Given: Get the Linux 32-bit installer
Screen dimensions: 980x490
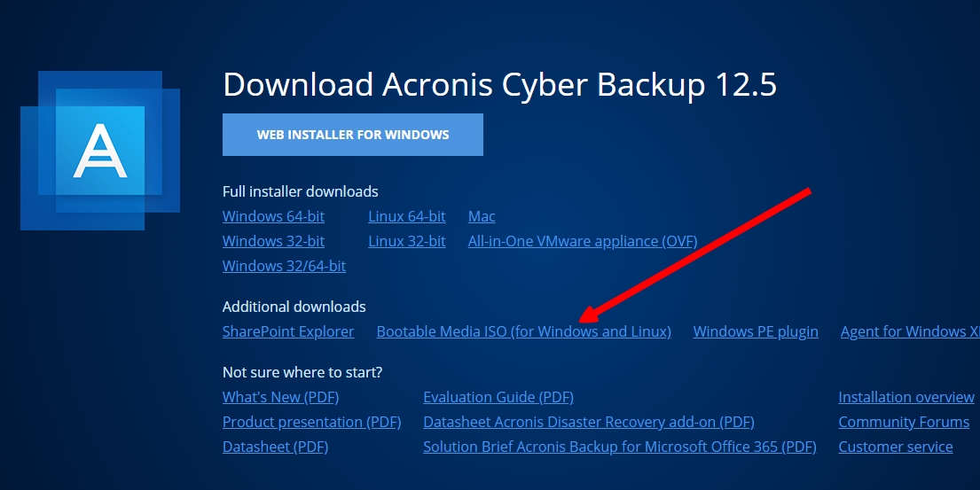Looking at the screenshot, I should [x=407, y=241].
